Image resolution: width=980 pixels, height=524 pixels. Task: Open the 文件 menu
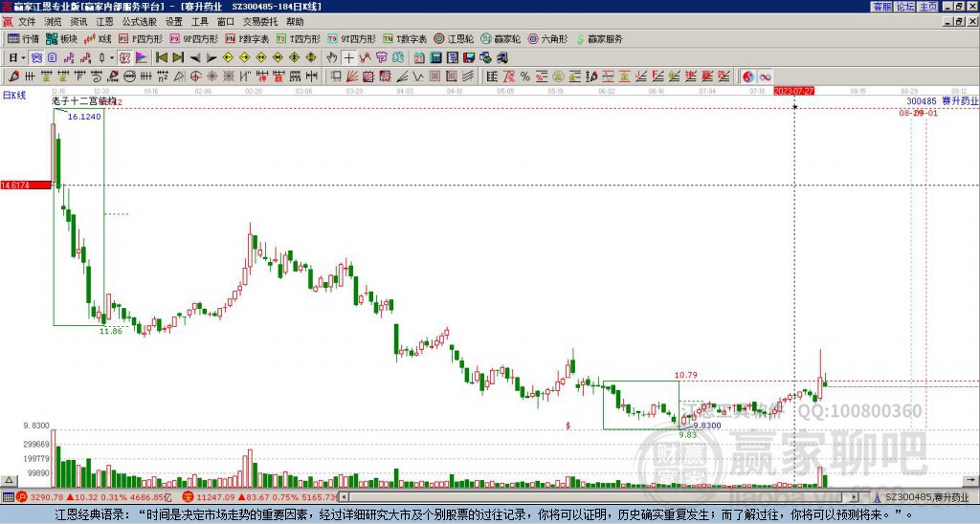click(x=27, y=22)
